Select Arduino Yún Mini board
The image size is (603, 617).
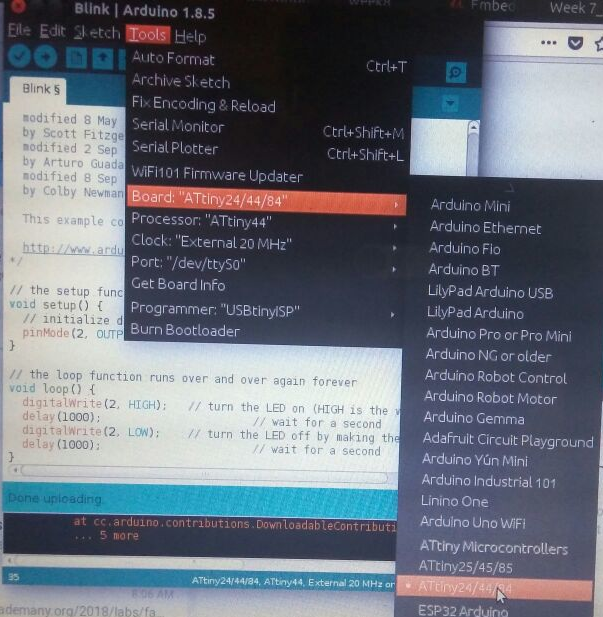(x=475, y=460)
